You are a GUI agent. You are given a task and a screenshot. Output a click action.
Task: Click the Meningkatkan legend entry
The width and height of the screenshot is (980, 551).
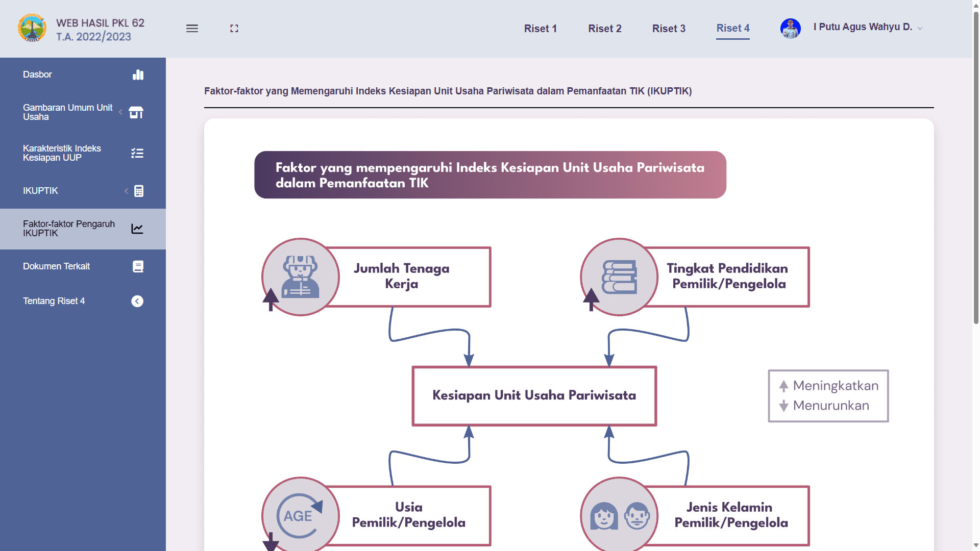[829, 386]
